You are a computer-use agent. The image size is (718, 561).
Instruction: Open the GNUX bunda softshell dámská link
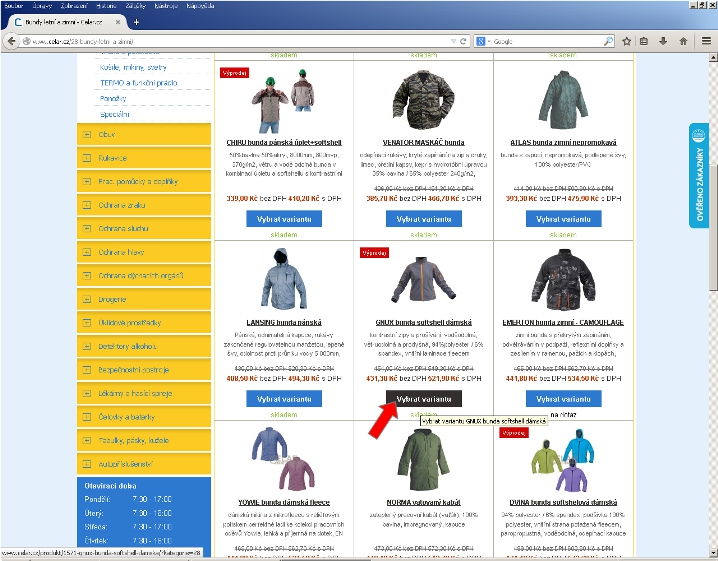click(x=424, y=322)
